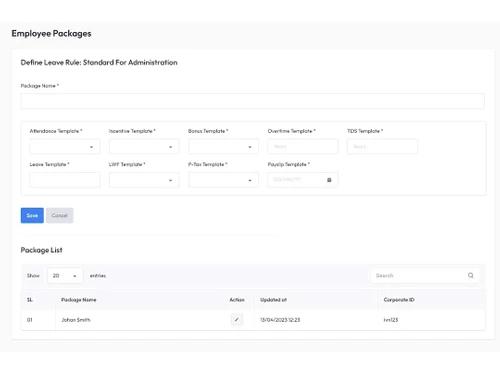500x375 pixels.
Task: Focus the Overtime Template field
Action: tap(303, 147)
